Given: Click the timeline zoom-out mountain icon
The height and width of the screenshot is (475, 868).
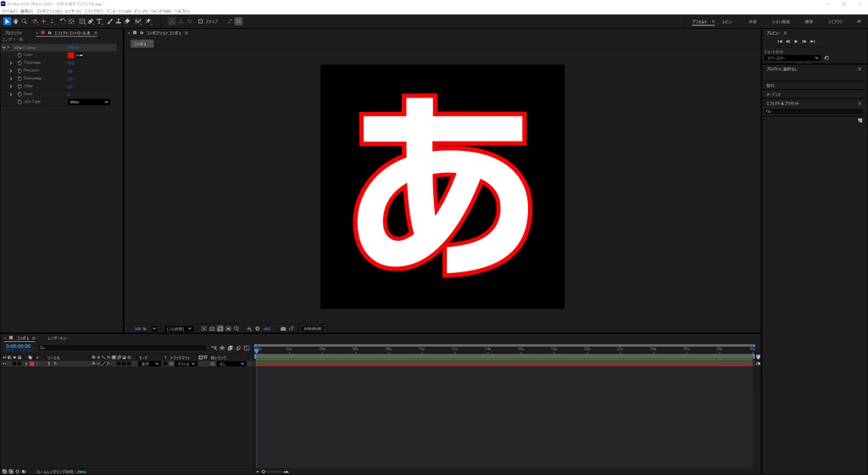Looking at the screenshot, I should click(x=258, y=472).
